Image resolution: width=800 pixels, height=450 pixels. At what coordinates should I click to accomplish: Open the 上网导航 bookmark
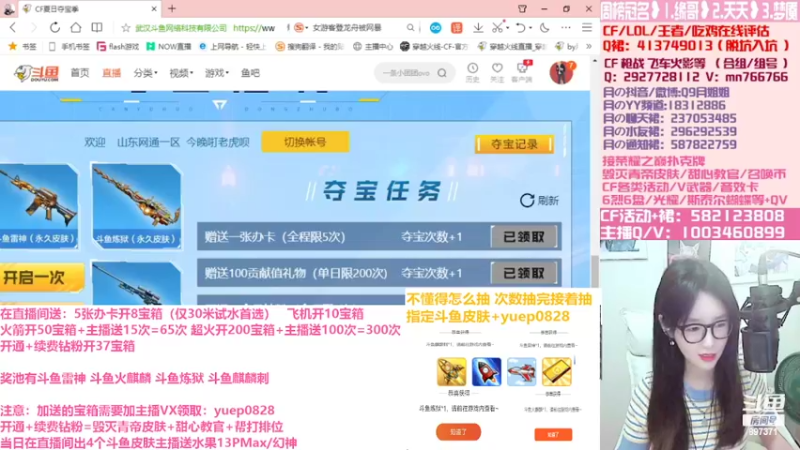click(233, 46)
